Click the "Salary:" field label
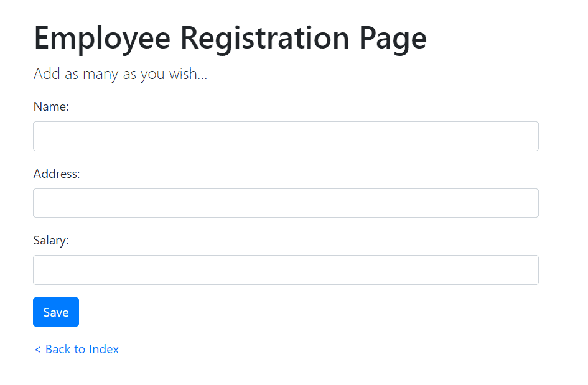Image resolution: width=588 pixels, height=385 pixels. [x=51, y=241]
